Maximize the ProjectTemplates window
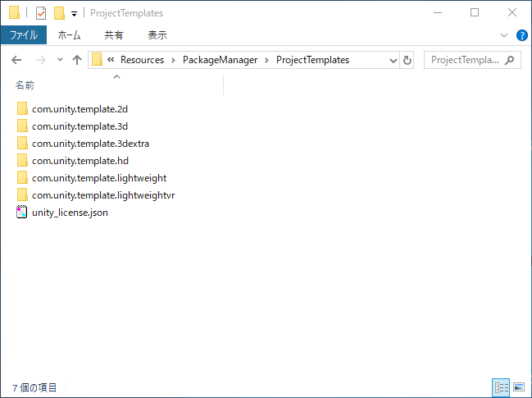 pos(475,13)
